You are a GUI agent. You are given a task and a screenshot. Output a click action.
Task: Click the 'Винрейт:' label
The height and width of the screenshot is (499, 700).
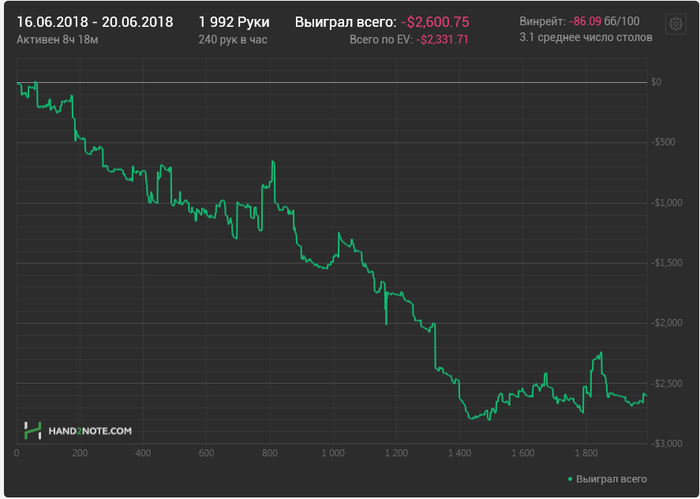(542, 21)
